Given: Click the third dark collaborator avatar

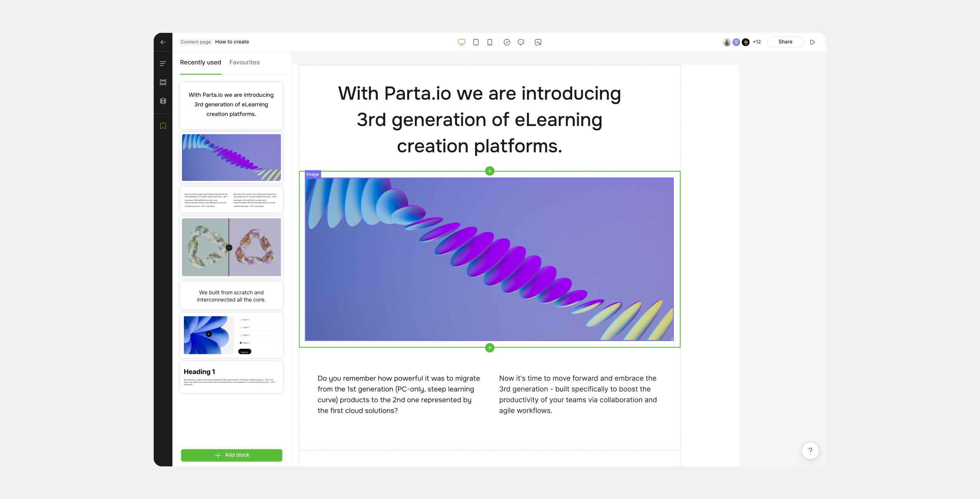Looking at the screenshot, I should [x=745, y=42].
